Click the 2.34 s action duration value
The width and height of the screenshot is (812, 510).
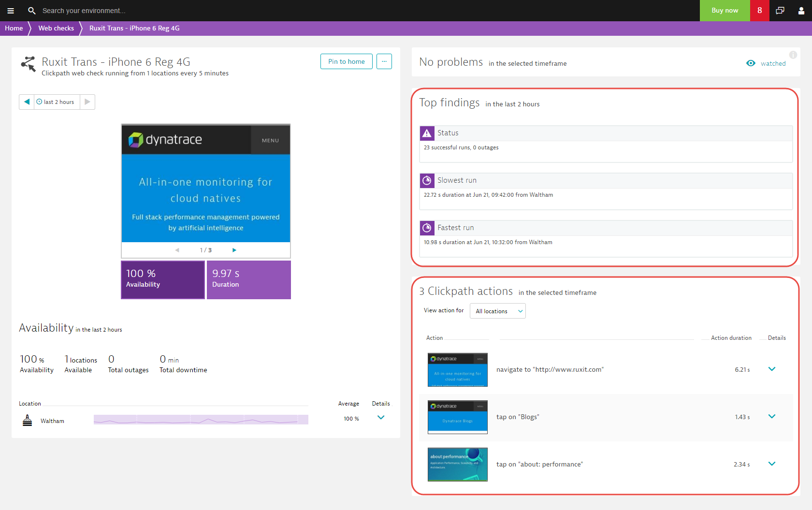pyautogui.click(x=742, y=464)
